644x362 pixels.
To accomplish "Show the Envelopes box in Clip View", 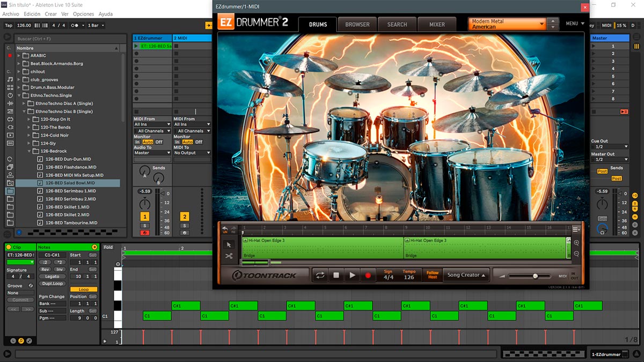I will [x=29, y=340].
